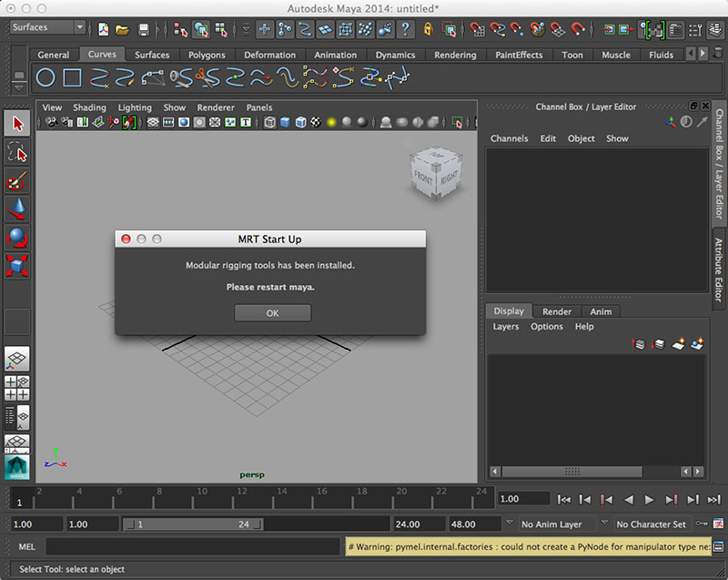The height and width of the screenshot is (580, 728).
Task: Toggle wireframe display in viewport toolbar
Action: pyautogui.click(x=269, y=122)
